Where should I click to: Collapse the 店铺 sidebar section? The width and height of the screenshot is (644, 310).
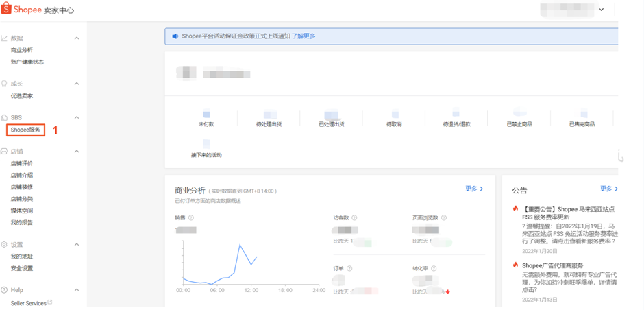pyautogui.click(x=77, y=152)
